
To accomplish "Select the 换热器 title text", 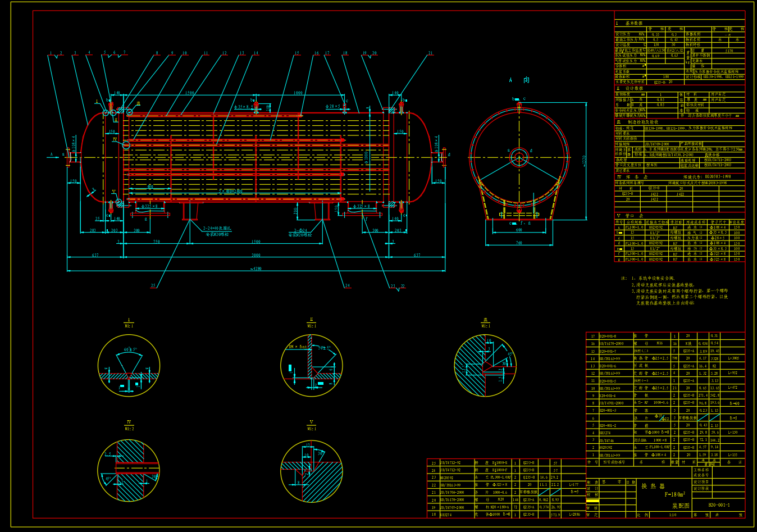I will click(x=653, y=486).
